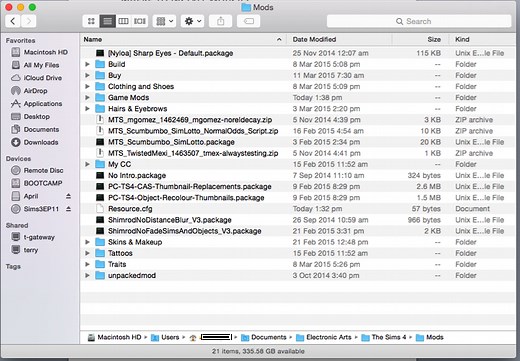Click the forward navigation arrow
Viewport: 520px width, 361px height.
(29, 21)
